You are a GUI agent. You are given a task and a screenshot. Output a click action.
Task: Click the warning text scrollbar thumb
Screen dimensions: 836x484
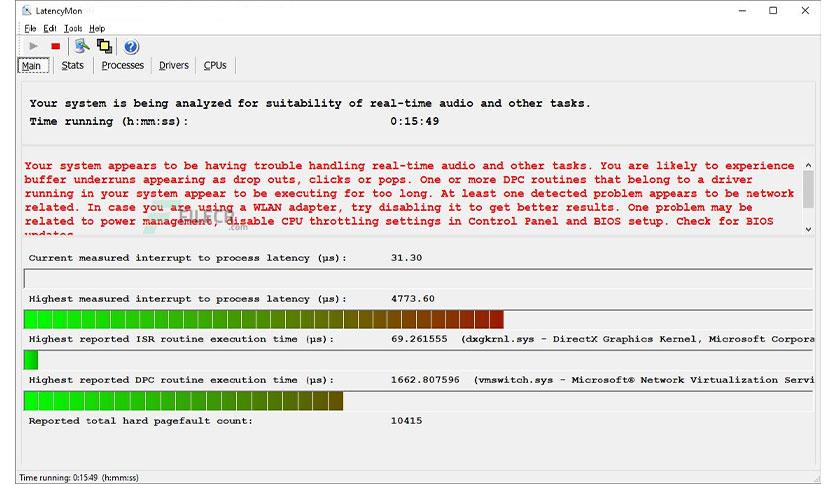pos(808,189)
